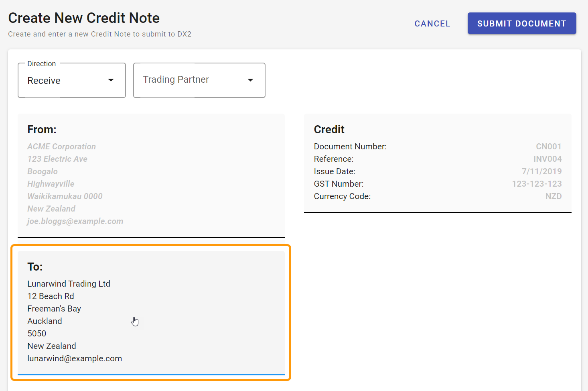
Task: Click the ACME Corporation company name
Action: 61,147
